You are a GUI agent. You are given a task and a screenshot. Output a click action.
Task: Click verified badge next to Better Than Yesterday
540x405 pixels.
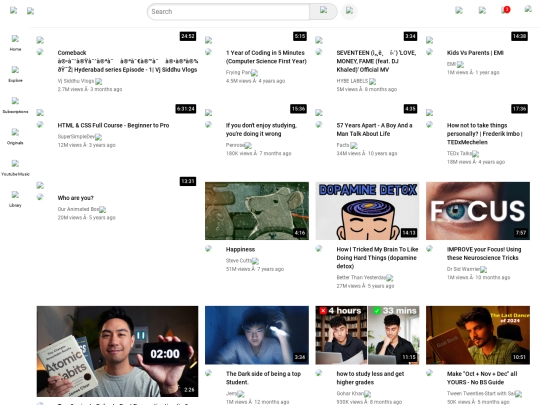390,278
